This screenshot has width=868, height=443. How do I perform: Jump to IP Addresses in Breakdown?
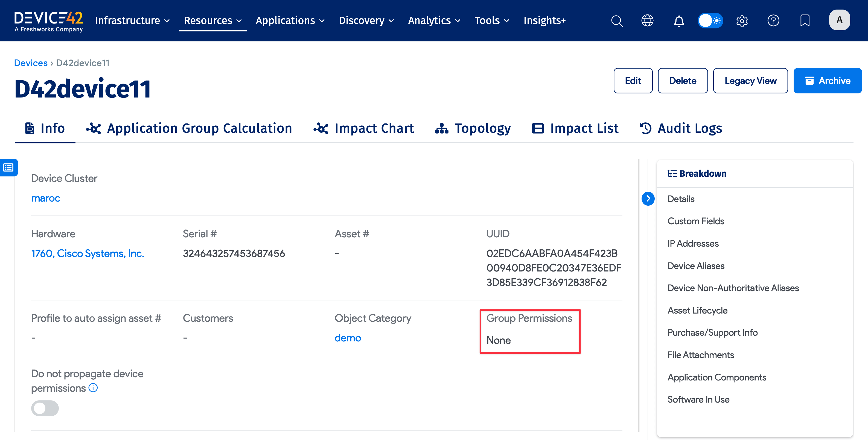tap(693, 243)
